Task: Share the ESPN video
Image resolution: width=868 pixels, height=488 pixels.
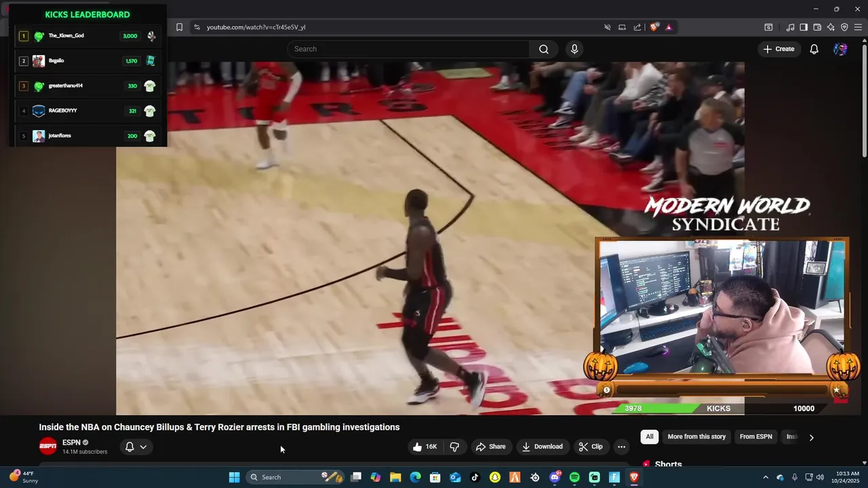Action: [x=490, y=447]
